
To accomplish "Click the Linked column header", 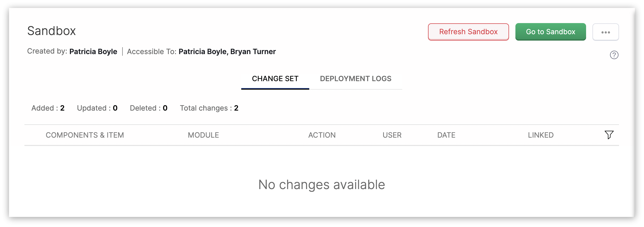I will click(541, 135).
